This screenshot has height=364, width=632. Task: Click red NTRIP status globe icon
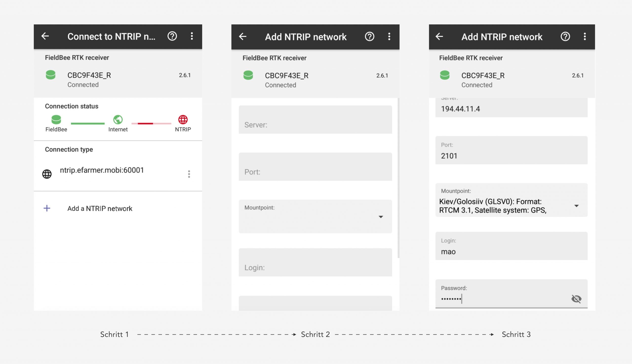tap(183, 120)
